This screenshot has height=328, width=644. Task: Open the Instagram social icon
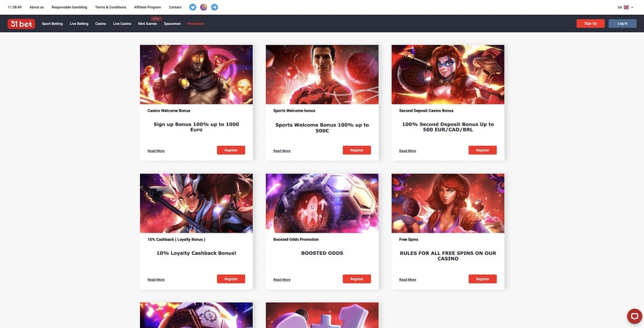click(x=204, y=7)
